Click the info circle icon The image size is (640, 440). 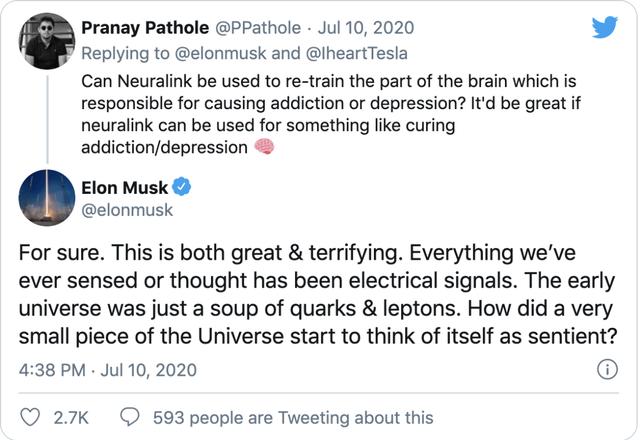(x=606, y=370)
